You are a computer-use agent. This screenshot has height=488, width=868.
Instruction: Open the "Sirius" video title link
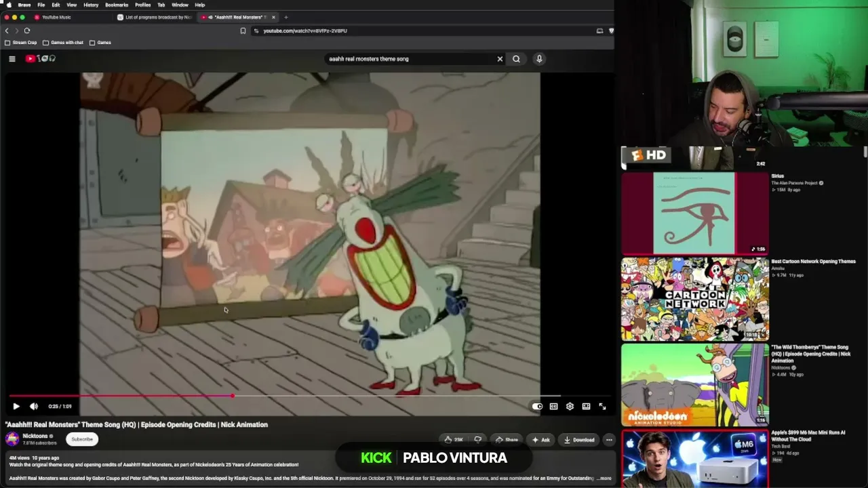pos(778,176)
